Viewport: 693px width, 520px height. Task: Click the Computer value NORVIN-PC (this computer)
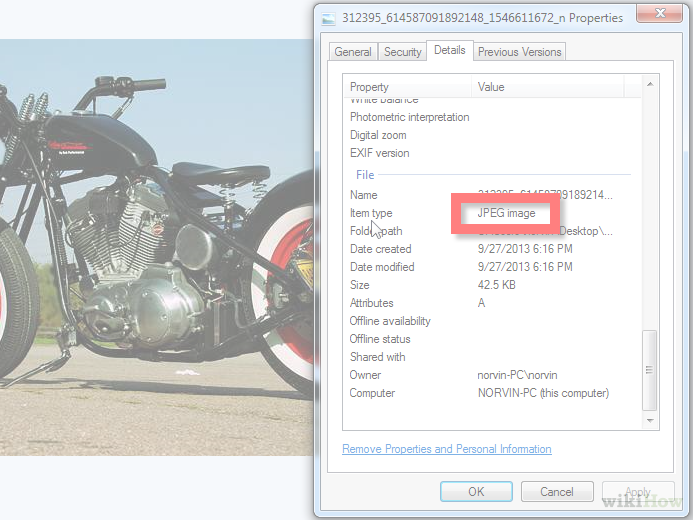click(543, 393)
